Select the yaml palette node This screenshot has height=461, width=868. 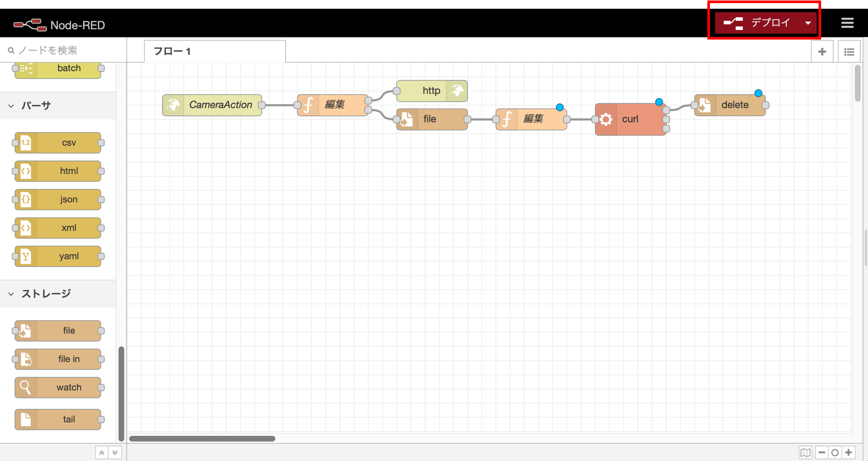click(x=58, y=256)
